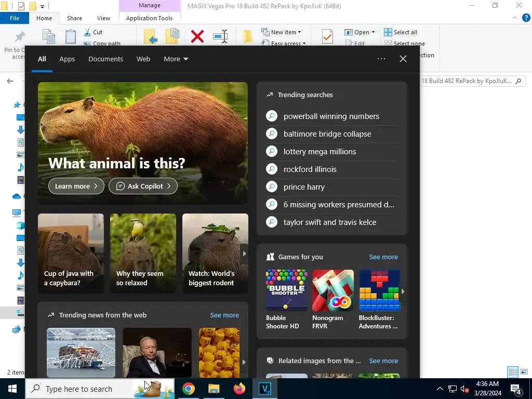Click the New folder icon in ribbon

click(248, 36)
